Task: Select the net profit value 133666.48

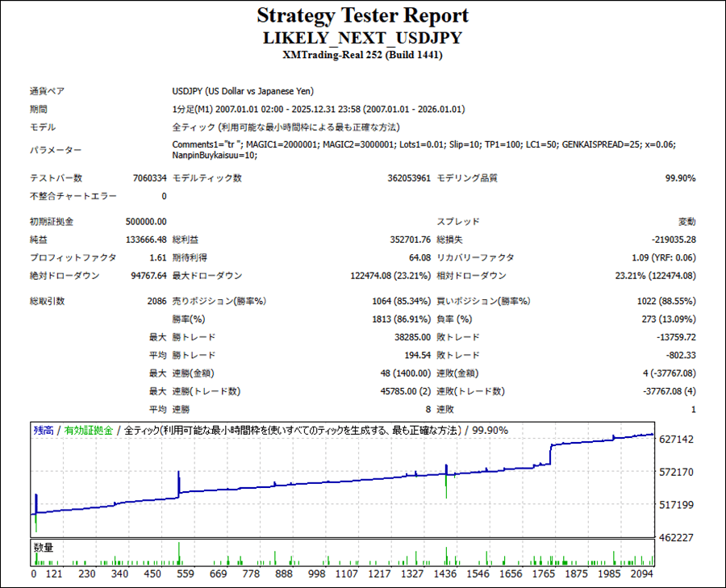Action: [146, 240]
